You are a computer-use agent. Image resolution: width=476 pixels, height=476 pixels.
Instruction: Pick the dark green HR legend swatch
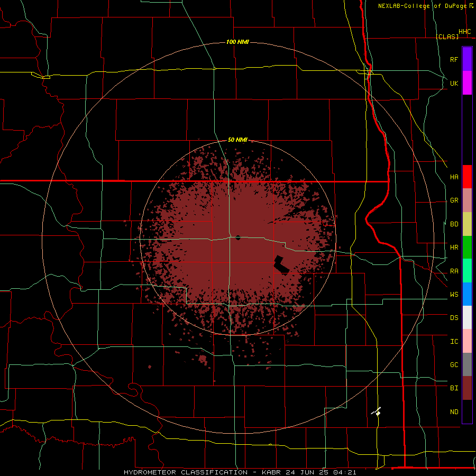tap(467, 248)
